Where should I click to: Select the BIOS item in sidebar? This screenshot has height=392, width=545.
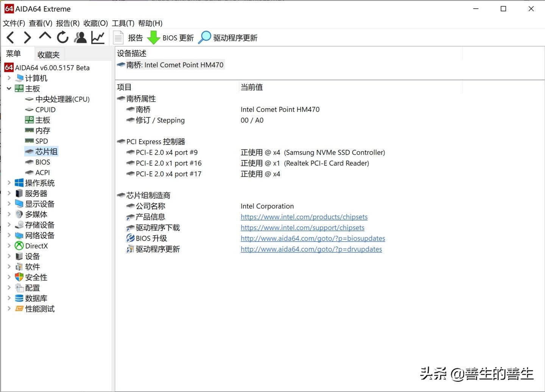[x=43, y=162]
